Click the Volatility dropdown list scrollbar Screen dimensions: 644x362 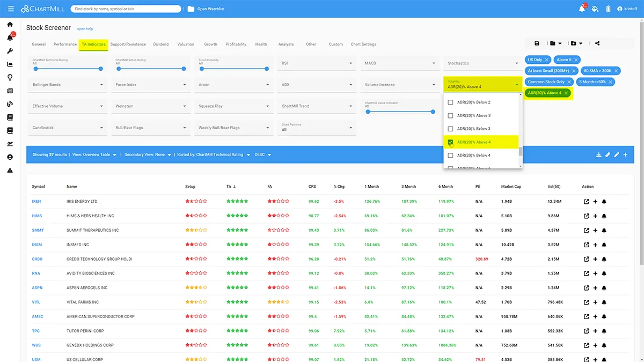coord(520,151)
